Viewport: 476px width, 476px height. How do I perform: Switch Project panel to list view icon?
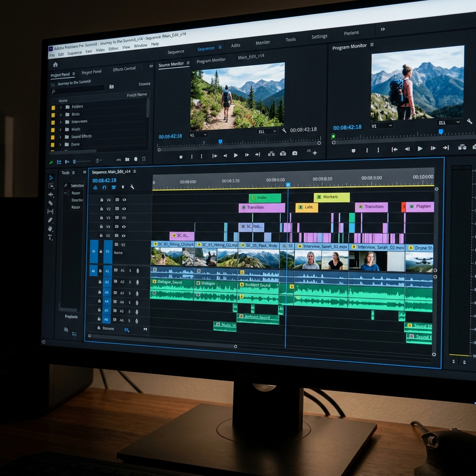click(x=59, y=162)
